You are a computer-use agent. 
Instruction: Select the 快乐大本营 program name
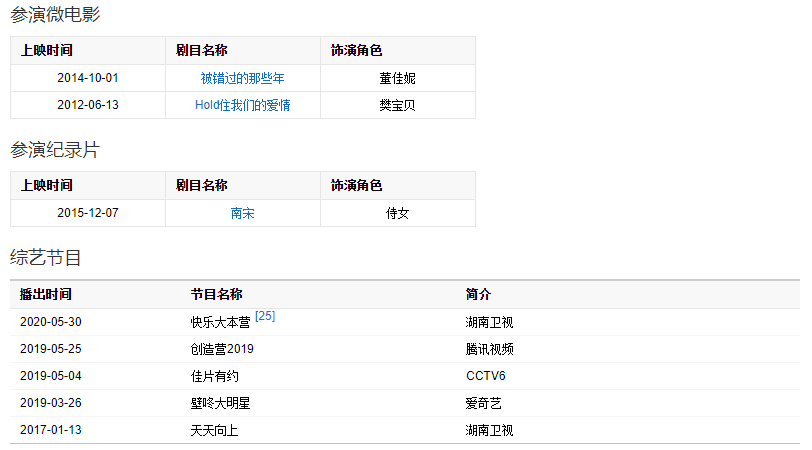(220, 322)
